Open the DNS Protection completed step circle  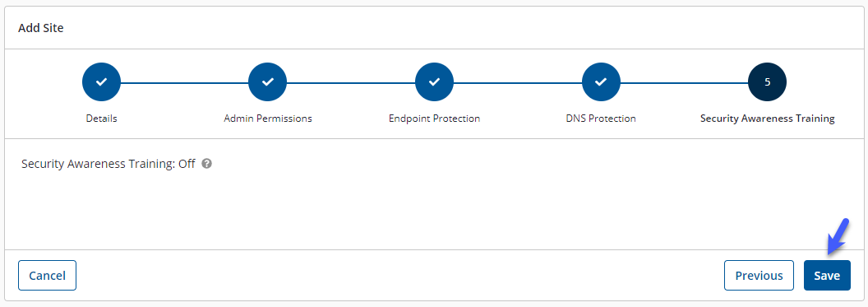click(601, 82)
